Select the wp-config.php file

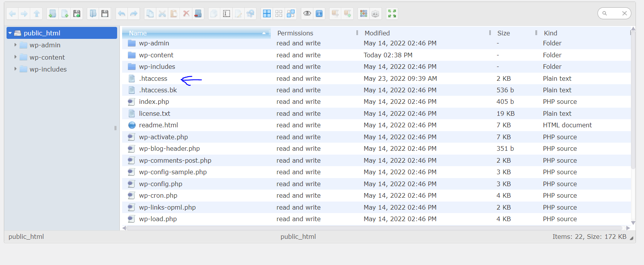[x=161, y=184]
